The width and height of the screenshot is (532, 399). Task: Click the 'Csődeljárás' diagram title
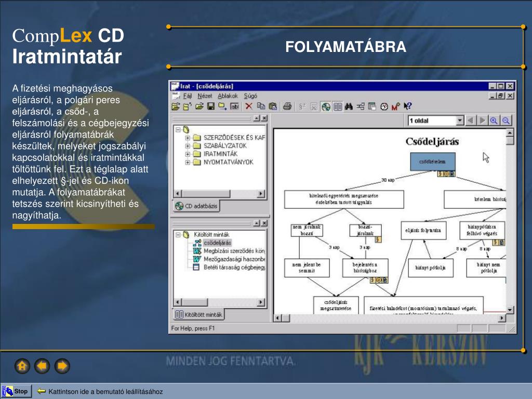[x=432, y=141]
